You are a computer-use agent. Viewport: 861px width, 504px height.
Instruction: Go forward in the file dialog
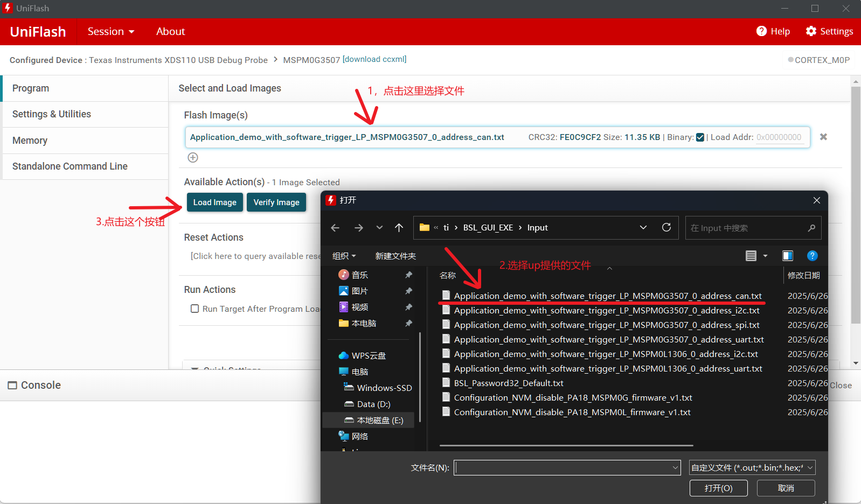[x=359, y=228]
